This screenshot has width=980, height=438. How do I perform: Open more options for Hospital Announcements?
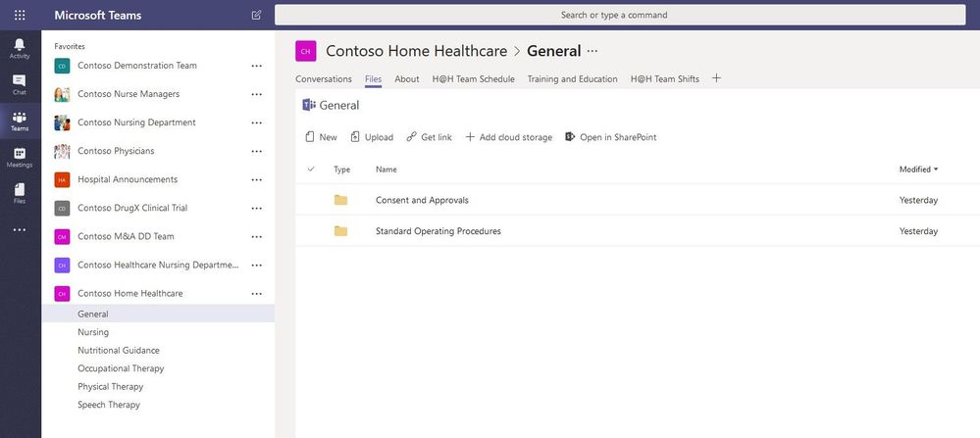click(256, 179)
